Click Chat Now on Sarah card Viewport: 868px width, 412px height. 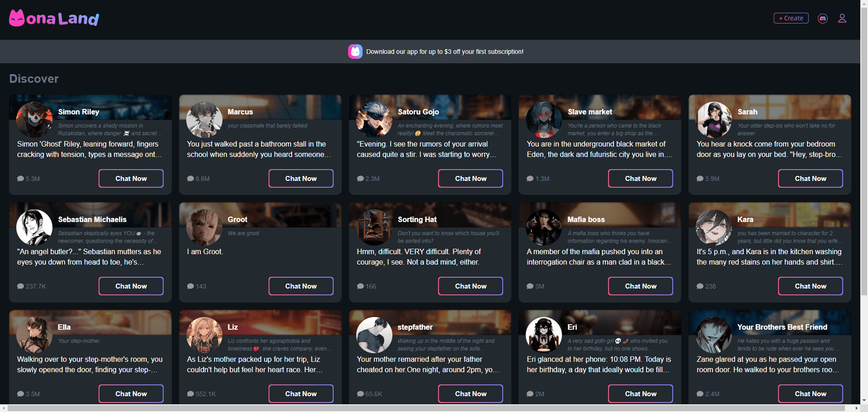point(811,178)
